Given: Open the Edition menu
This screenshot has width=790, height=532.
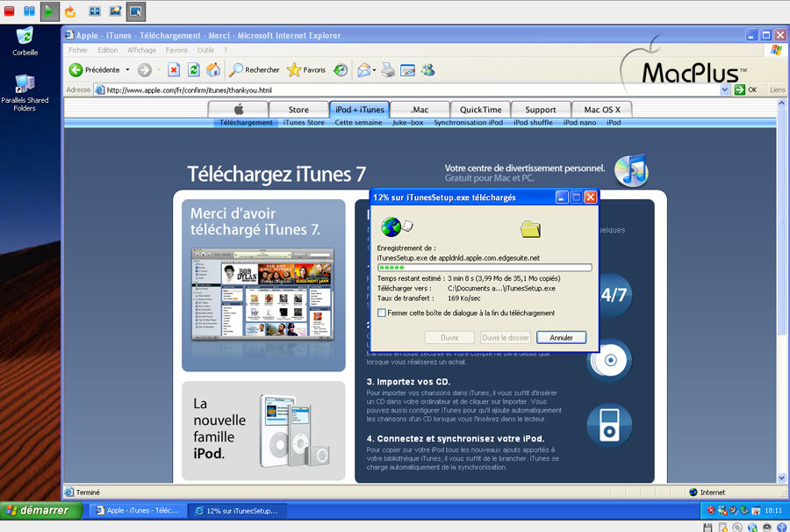Looking at the screenshot, I should coord(107,50).
